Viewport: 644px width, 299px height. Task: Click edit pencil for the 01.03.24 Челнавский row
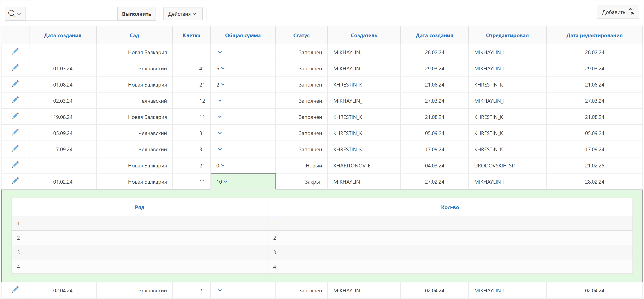click(x=15, y=68)
